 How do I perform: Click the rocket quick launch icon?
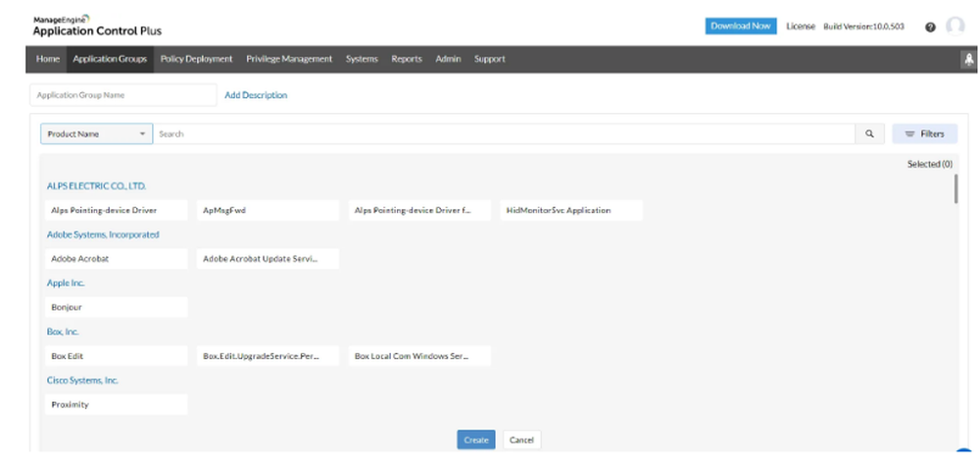click(969, 60)
